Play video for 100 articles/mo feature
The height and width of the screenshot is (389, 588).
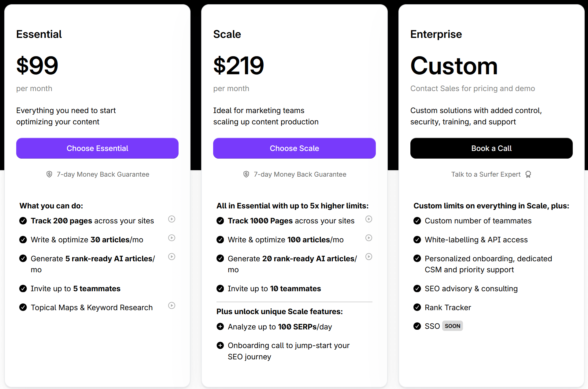click(369, 238)
